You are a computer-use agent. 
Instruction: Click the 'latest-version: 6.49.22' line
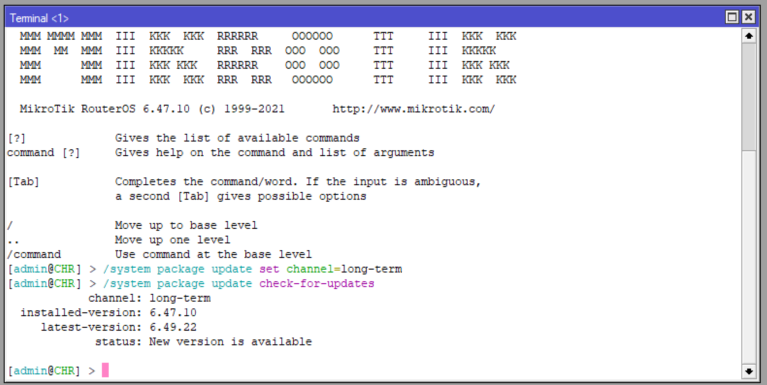[x=118, y=327]
